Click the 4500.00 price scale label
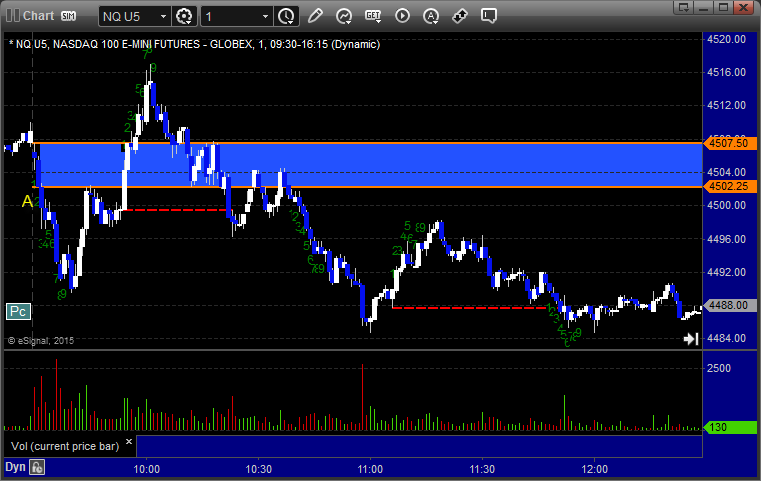761x481 pixels. tap(727, 205)
